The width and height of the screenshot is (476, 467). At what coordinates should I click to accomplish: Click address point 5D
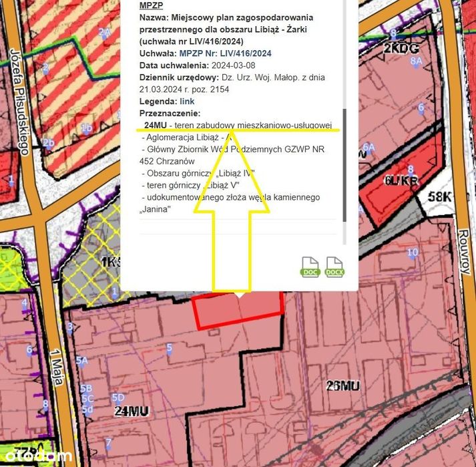tap(118, 398)
